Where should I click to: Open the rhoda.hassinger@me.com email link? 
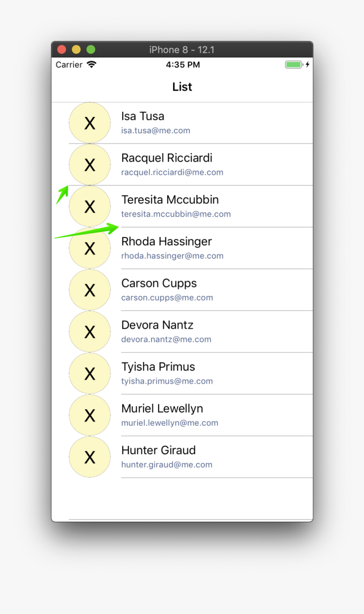pyautogui.click(x=172, y=256)
